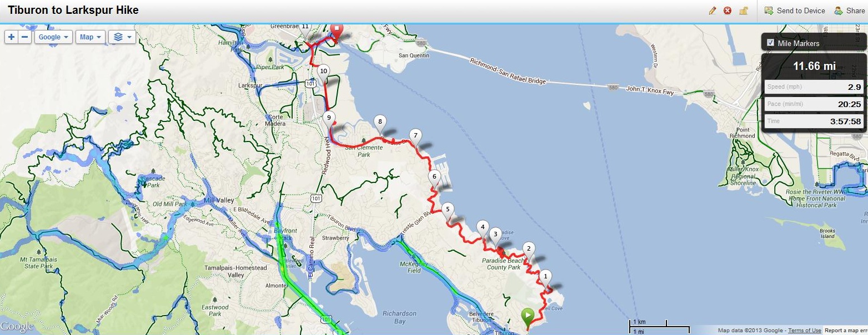Toggle the Mile Markers checkbox
868x335 pixels.
pos(770,43)
